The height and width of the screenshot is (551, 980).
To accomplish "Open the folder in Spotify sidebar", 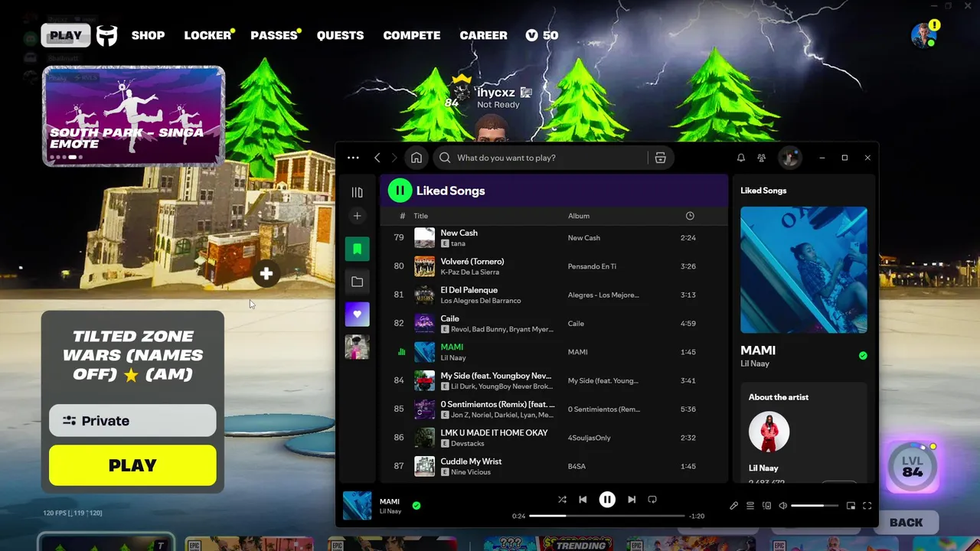I will pos(357,282).
